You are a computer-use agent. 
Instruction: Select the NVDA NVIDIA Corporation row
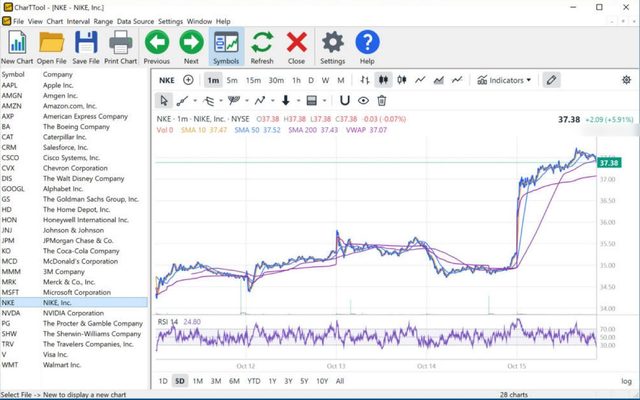click(74, 313)
